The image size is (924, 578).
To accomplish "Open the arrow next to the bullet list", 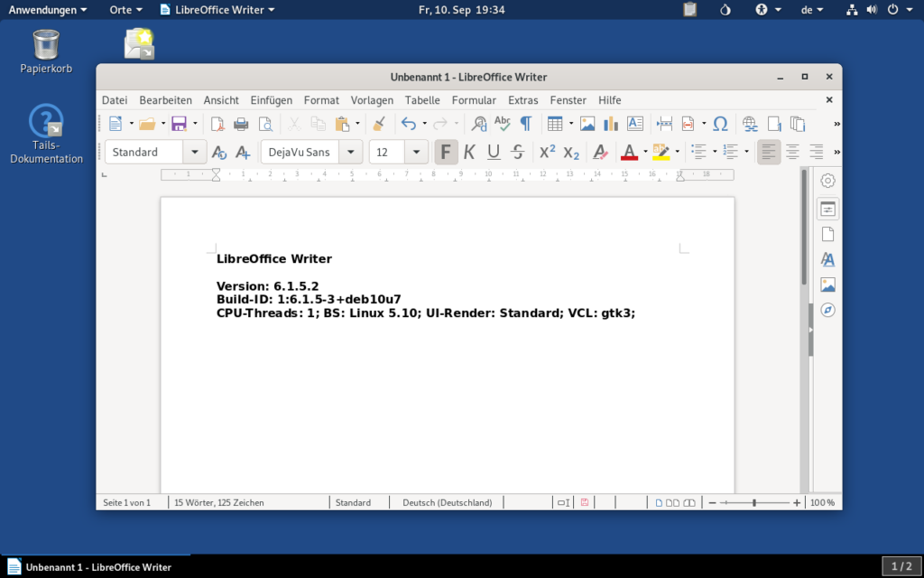I will tap(715, 152).
